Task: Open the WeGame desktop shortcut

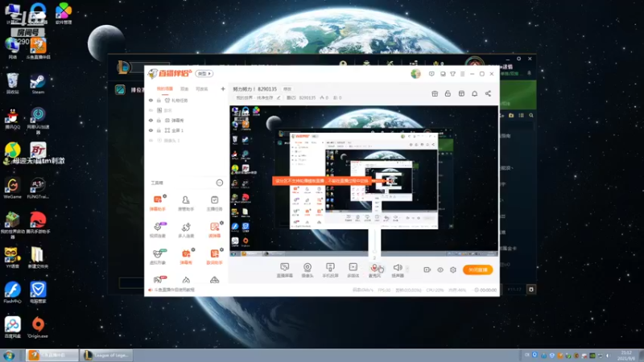Action: click(x=12, y=188)
